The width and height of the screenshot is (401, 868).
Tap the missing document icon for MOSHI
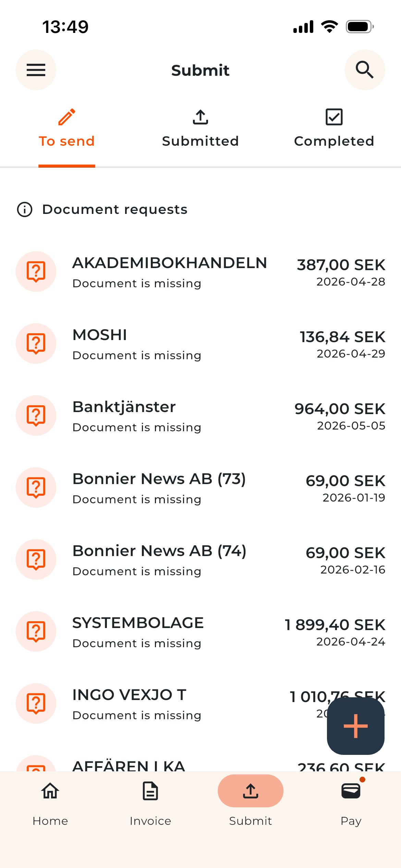36,343
